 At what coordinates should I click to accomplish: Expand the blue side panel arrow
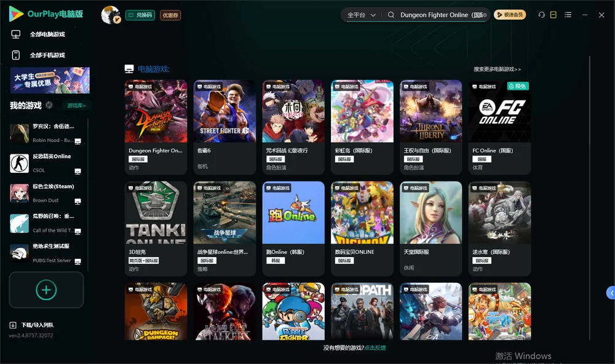click(611, 293)
